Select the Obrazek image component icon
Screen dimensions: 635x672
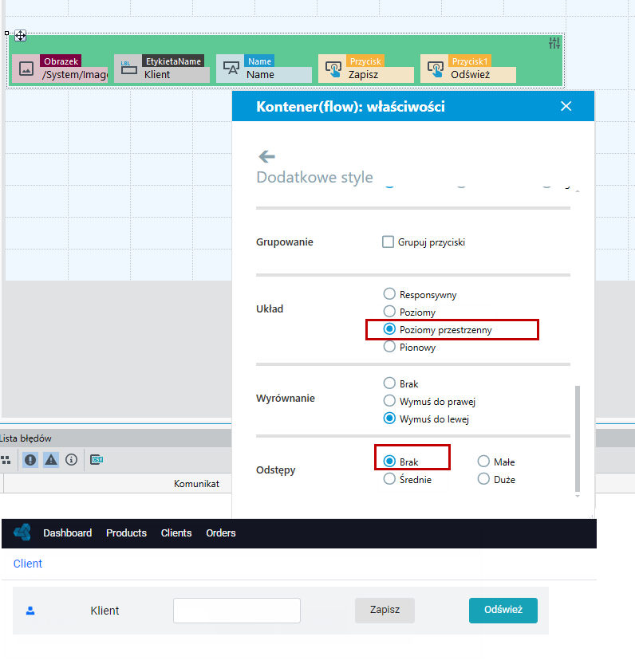[26, 69]
